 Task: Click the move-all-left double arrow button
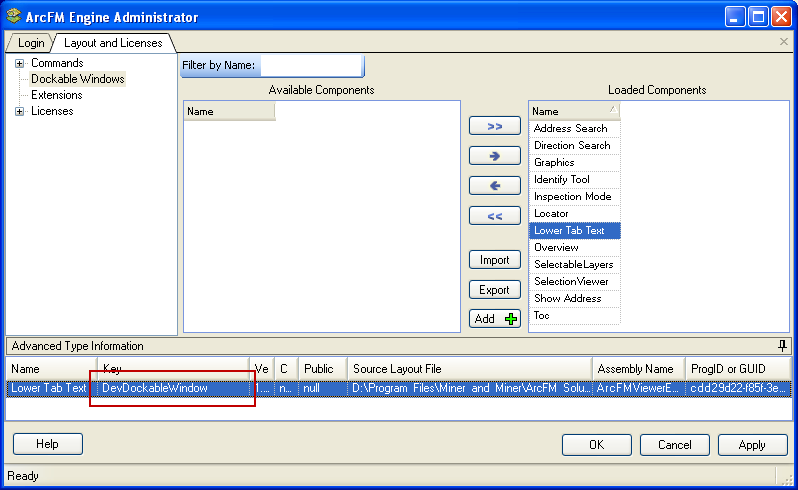point(495,216)
